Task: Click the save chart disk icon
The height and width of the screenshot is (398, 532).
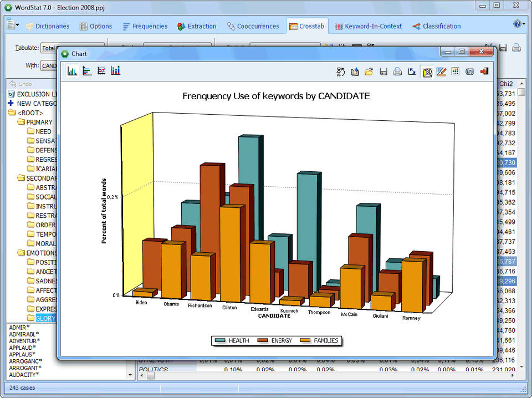Action: (383, 72)
